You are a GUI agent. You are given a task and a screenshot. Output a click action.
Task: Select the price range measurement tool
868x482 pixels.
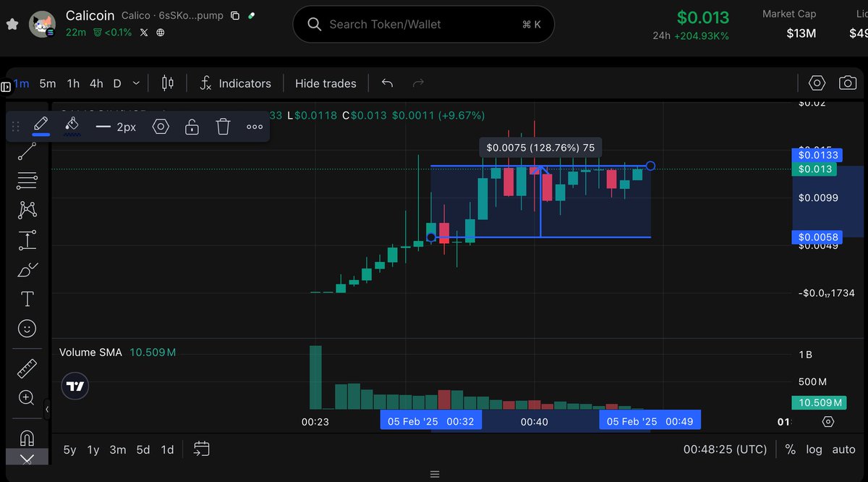coord(27,240)
